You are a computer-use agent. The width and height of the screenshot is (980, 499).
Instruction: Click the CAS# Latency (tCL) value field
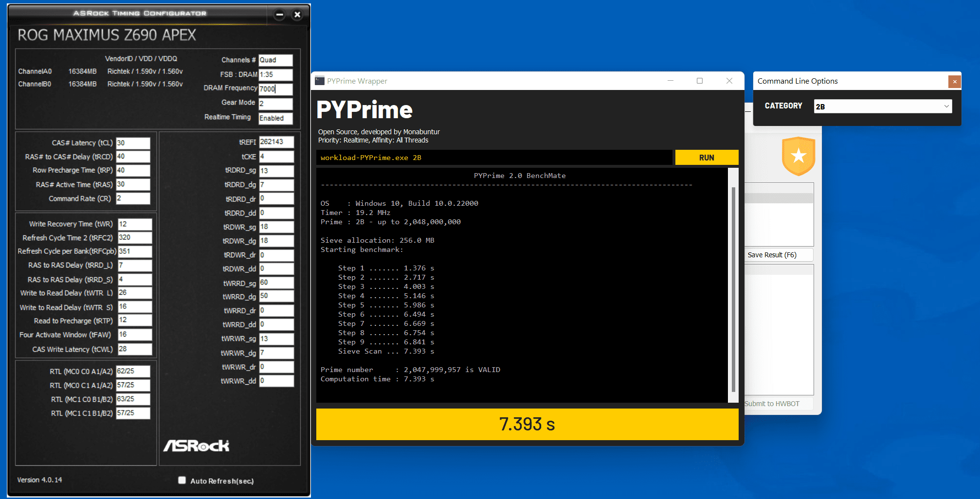pyautogui.click(x=133, y=143)
